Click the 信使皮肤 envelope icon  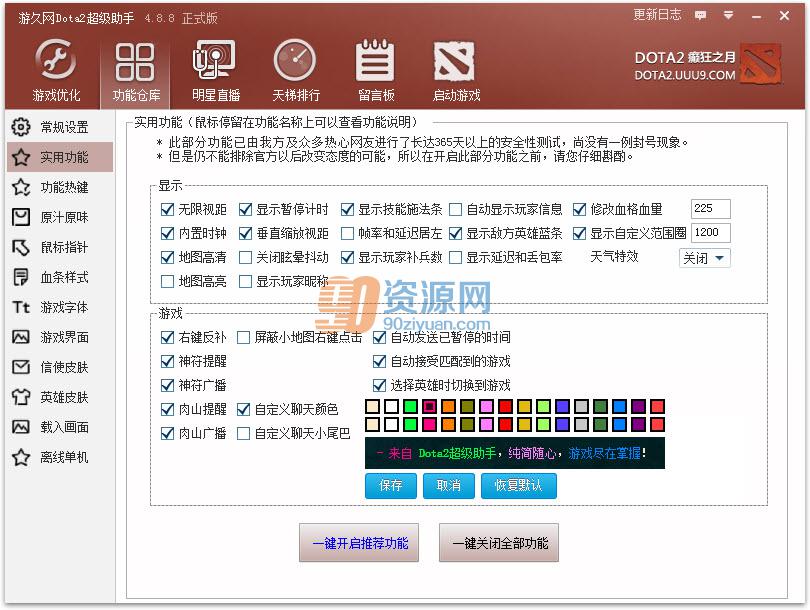point(21,367)
